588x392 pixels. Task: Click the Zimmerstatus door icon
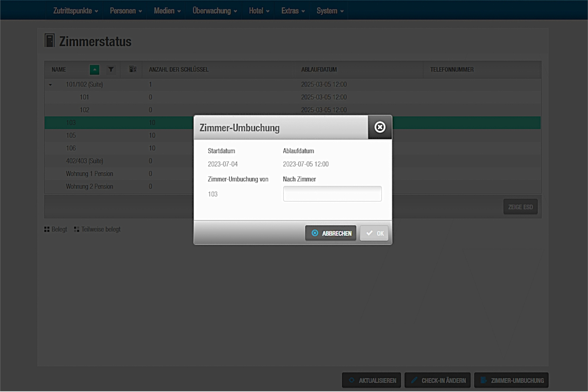pyautogui.click(x=50, y=41)
